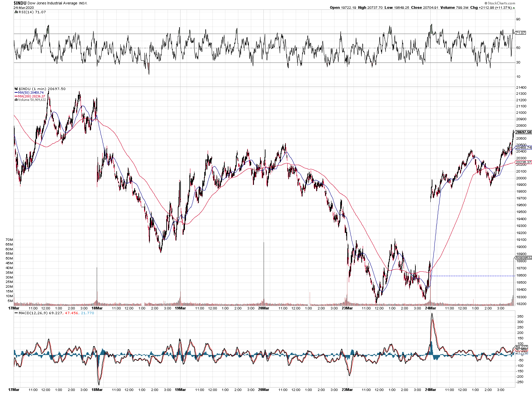Image resolution: width=532 pixels, height=393 pixels.
Task: Click the Volume bars icon in legend
Action: click(16, 100)
